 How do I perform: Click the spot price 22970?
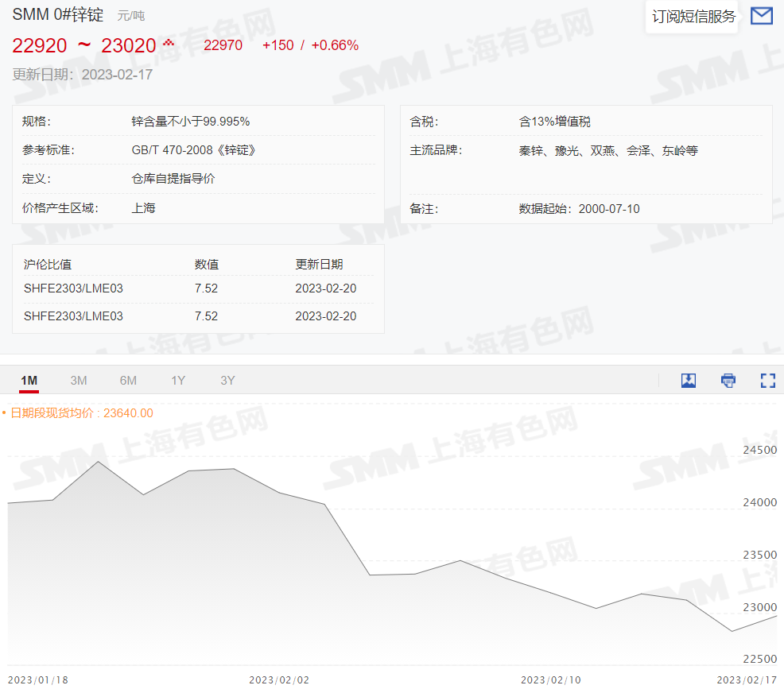[223, 45]
